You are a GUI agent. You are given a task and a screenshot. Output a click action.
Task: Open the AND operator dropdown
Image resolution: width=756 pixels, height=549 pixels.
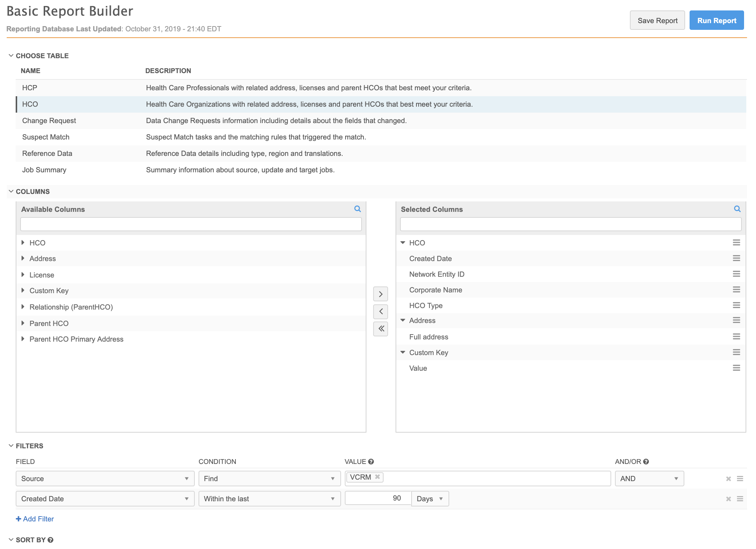pos(649,479)
